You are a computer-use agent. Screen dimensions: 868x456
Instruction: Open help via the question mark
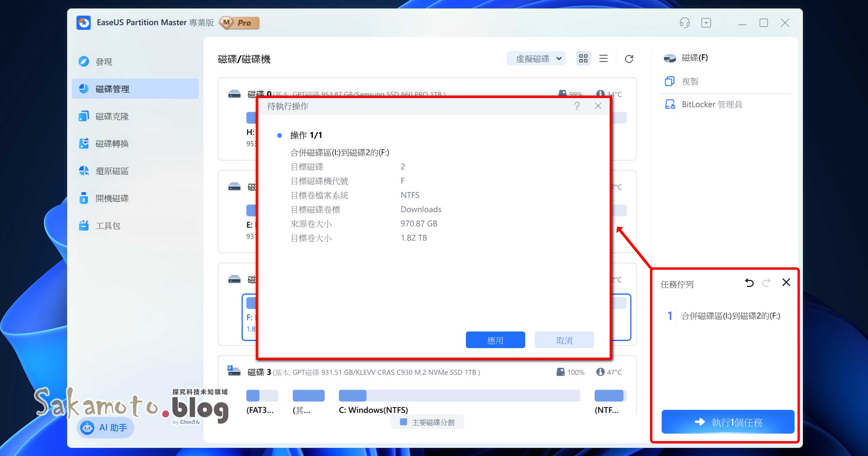coord(577,106)
